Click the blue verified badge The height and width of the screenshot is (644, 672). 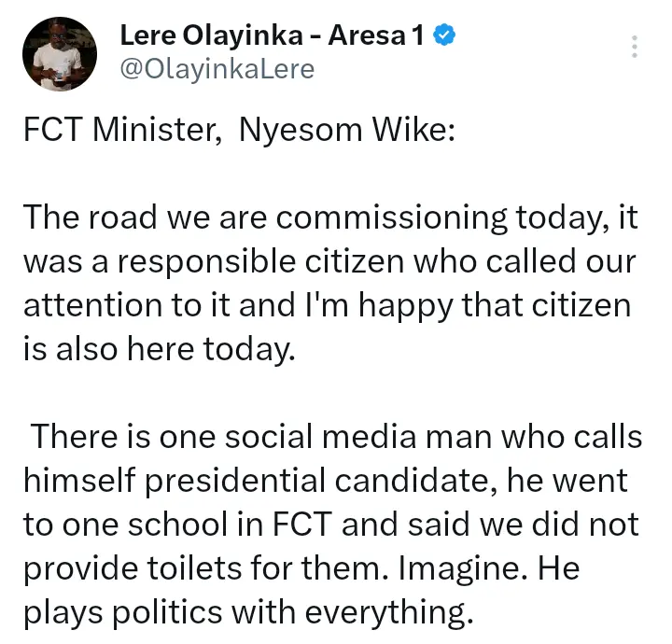pos(445,37)
